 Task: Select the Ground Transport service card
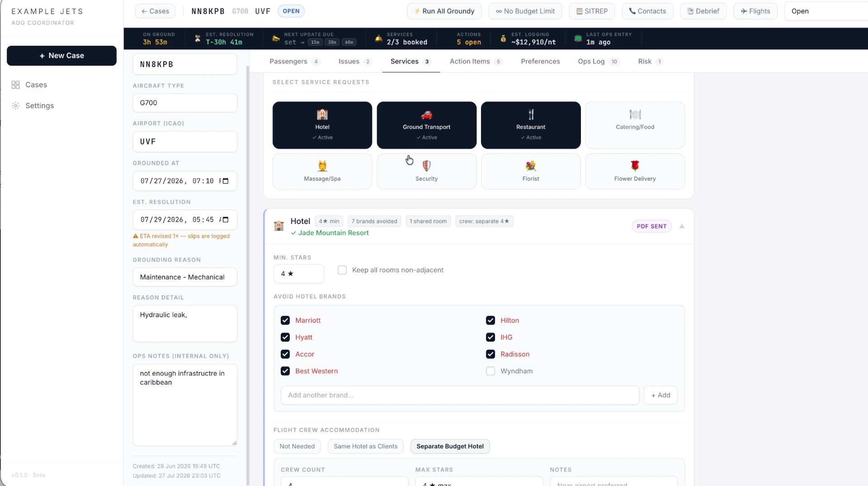pyautogui.click(x=426, y=125)
